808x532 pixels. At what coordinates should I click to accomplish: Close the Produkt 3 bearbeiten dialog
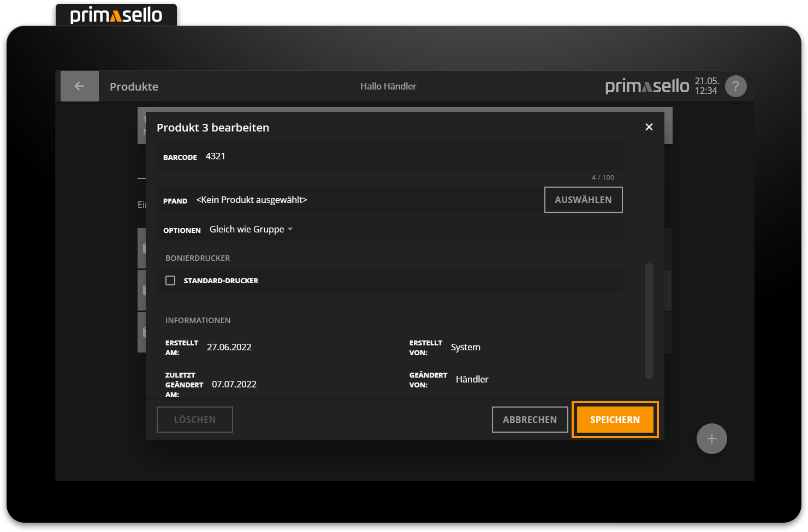[649, 127]
